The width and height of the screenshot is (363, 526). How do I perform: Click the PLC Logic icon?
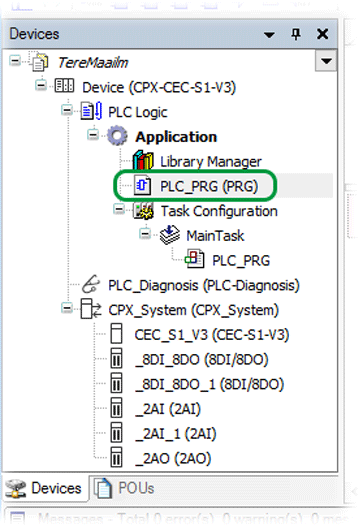(91, 111)
